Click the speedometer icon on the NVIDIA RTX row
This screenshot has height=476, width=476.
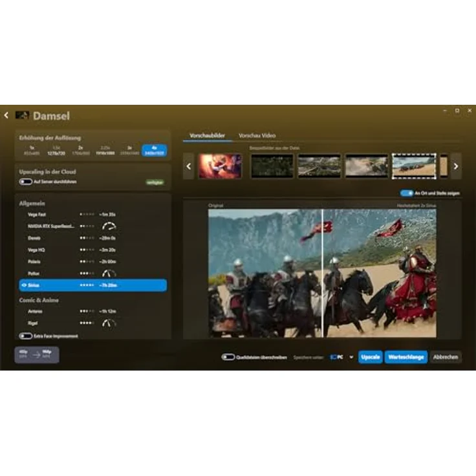(109, 226)
